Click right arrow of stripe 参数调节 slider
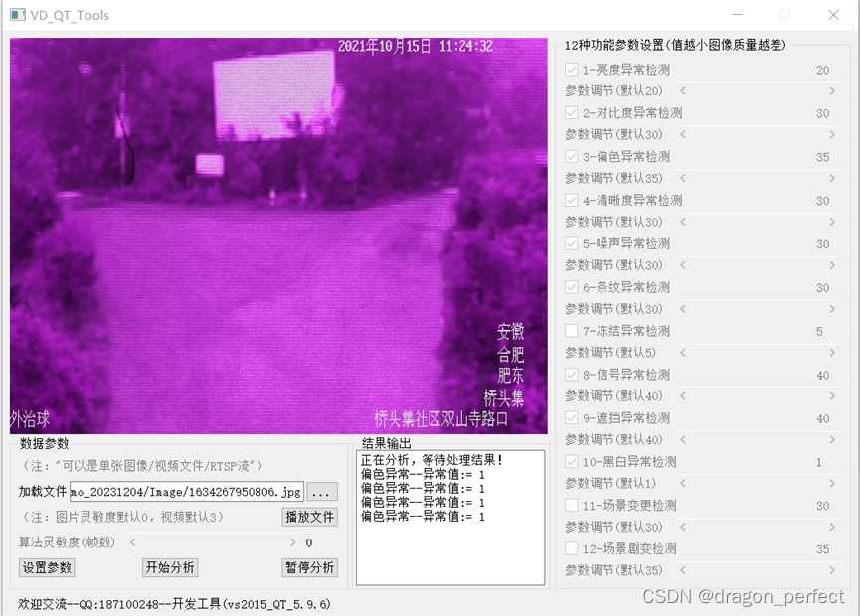The width and height of the screenshot is (860, 616). (832, 309)
